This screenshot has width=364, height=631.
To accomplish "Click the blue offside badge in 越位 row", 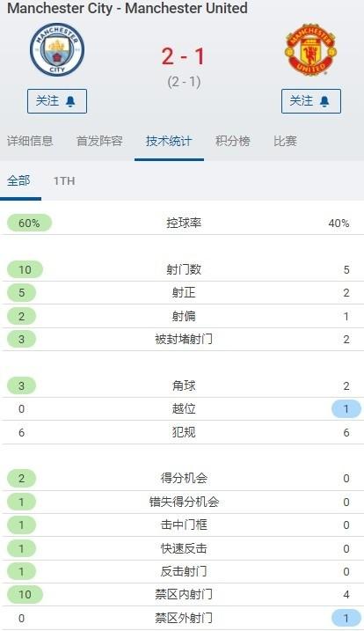I will coord(346,409).
